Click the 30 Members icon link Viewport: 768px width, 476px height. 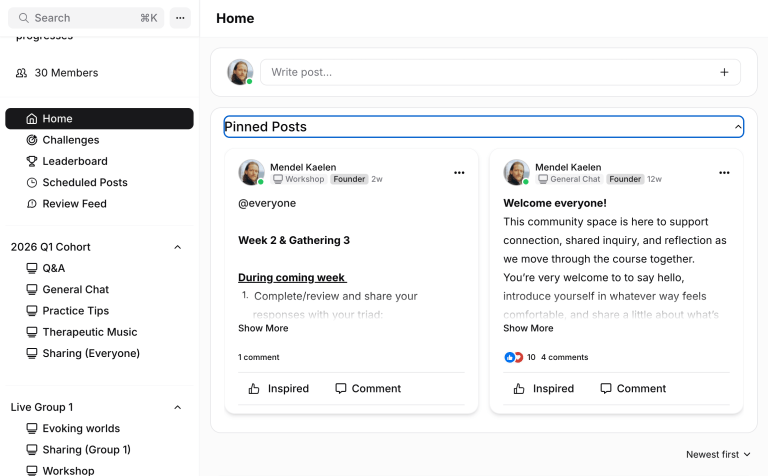coord(22,73)
